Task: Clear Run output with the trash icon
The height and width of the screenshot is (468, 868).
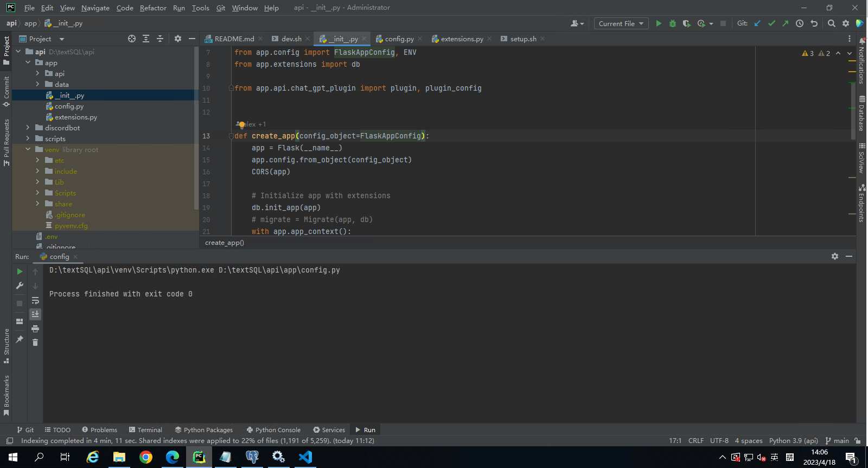Action: 35,343
